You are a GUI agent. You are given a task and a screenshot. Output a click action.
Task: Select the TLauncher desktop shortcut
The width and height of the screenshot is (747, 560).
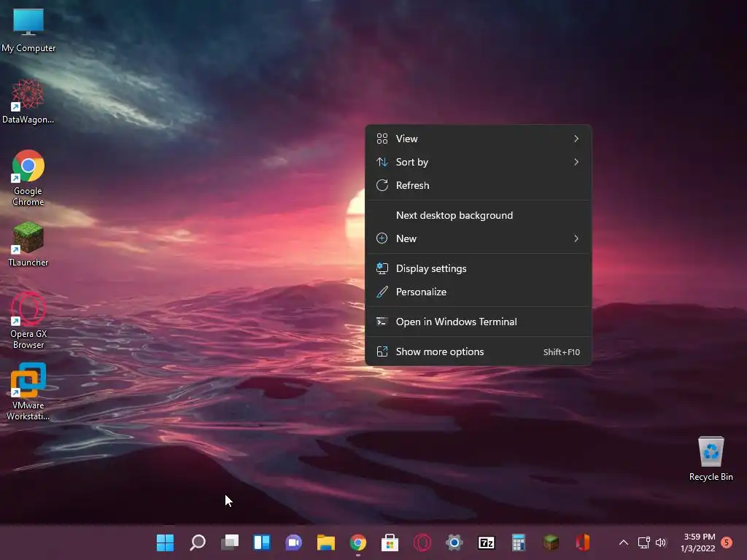pos(28,244)
